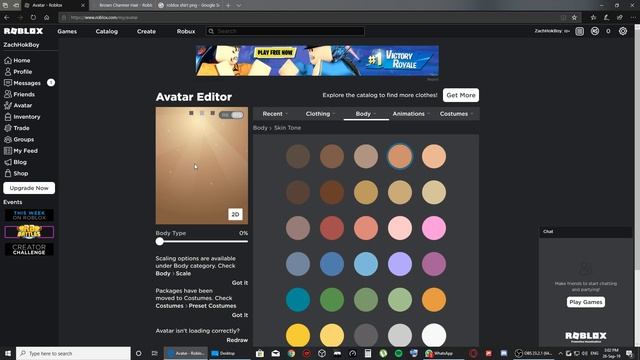Open the Create menu item

coord(146,31)
